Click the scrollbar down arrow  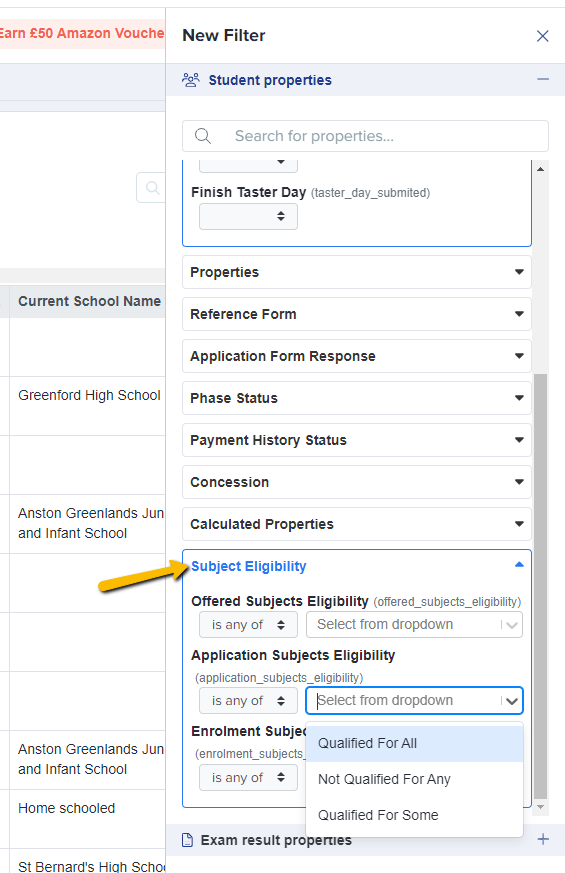tap(540, 807)
